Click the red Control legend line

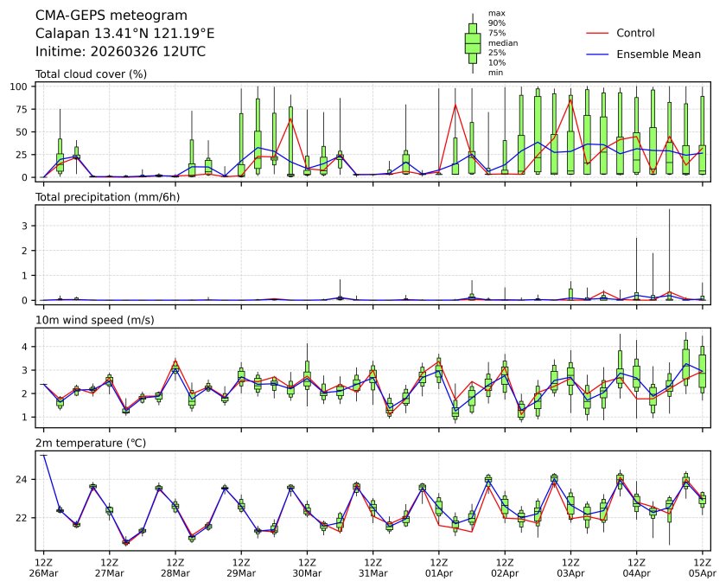coord(597,33)
